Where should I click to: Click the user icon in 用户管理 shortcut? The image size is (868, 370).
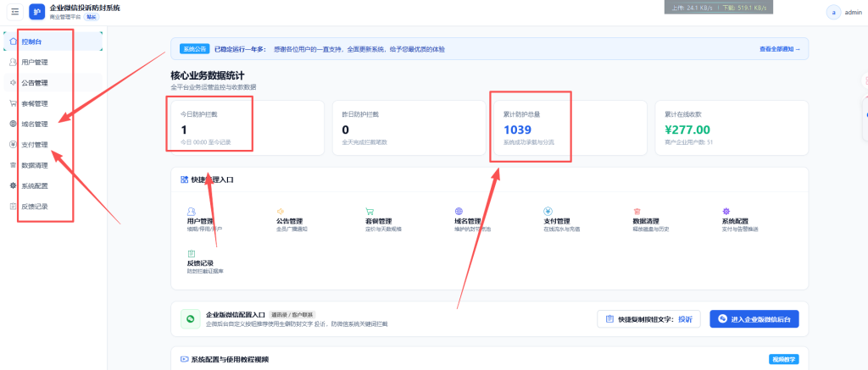pos(192,212)
